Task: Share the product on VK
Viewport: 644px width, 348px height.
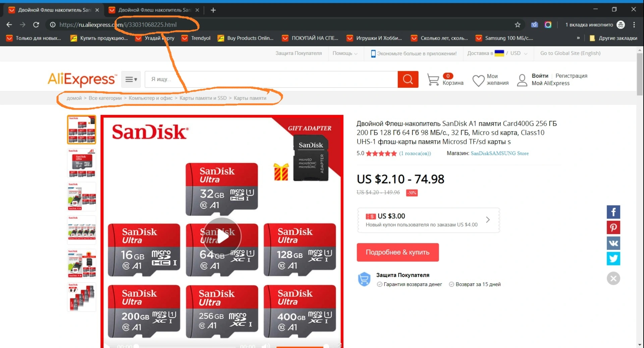Action: 613,243
